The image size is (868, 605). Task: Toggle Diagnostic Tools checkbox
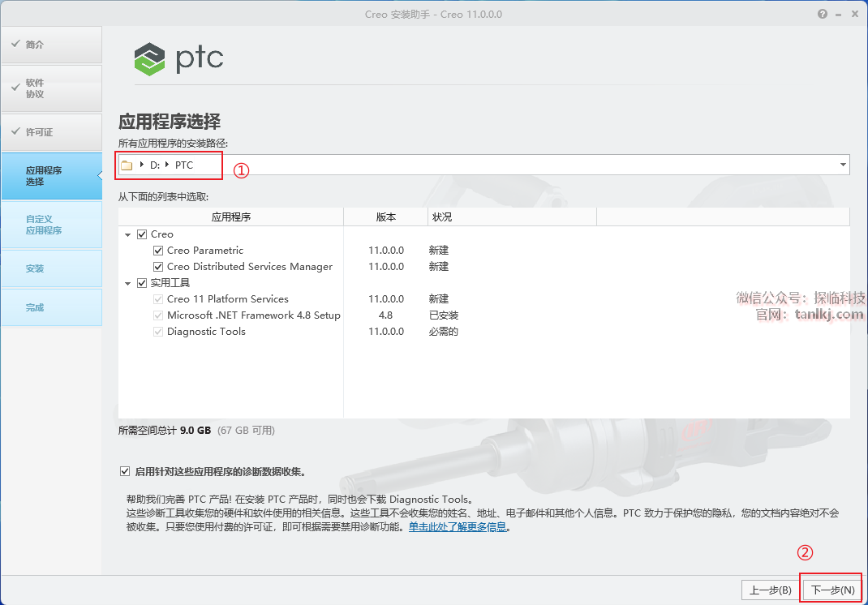coord(157,332)
